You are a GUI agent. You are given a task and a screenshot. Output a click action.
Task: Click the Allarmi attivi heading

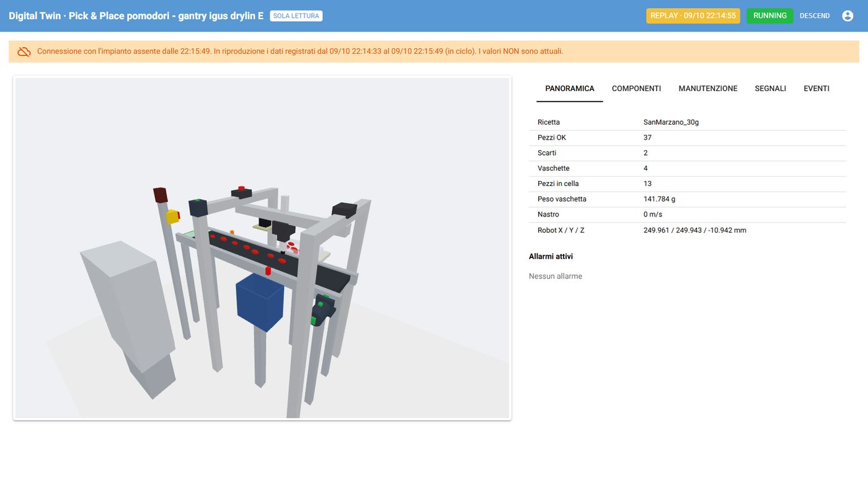(x=551, y=257)
